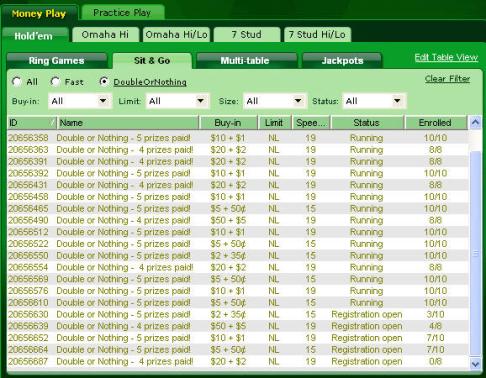Select tournament row 20656569
This screenshot has height=378, width=486.
coord(237,279)
